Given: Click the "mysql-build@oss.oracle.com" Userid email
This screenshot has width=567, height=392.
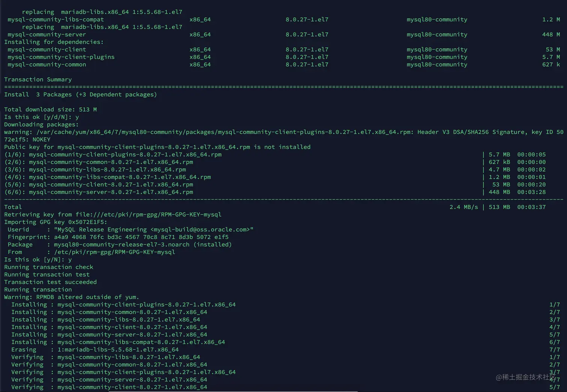Looking at the screenshot, I should (x=200, y=230).
